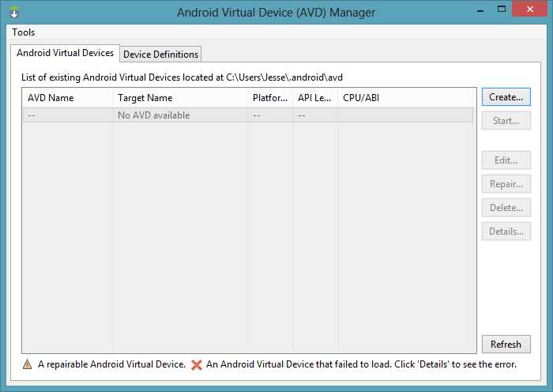Sort by the AVD Name column header
553x392 pixels.
click(x=68, y=98)
